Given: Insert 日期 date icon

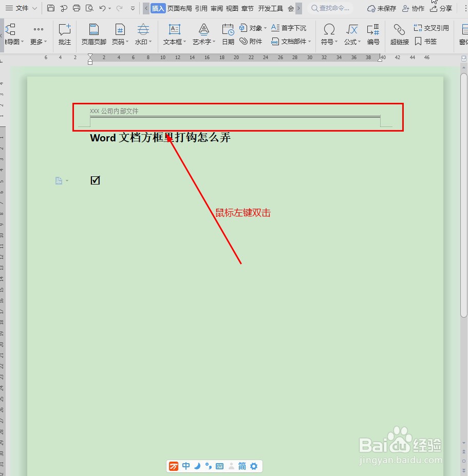Looking at the screenshot, I should (x=228, y=34).
